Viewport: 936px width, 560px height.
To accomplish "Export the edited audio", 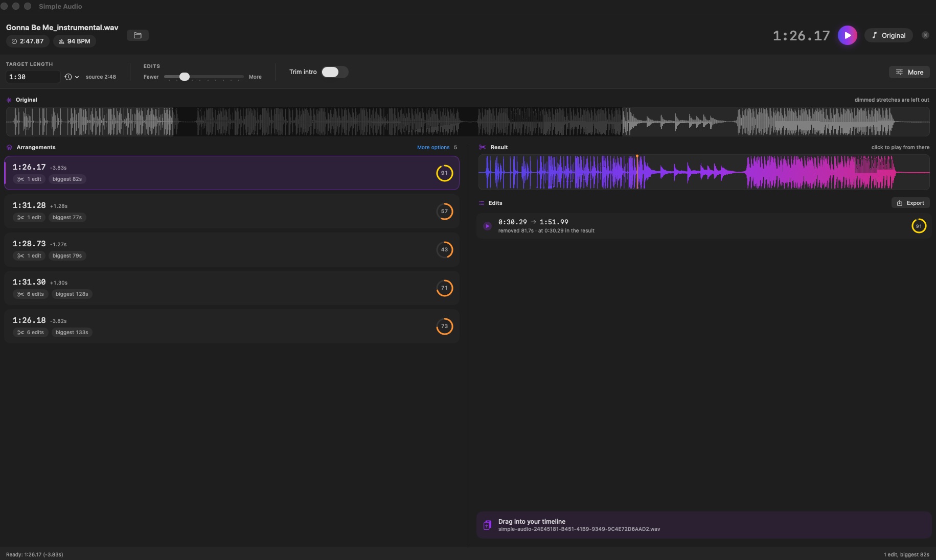I will [x=910, y=203].
